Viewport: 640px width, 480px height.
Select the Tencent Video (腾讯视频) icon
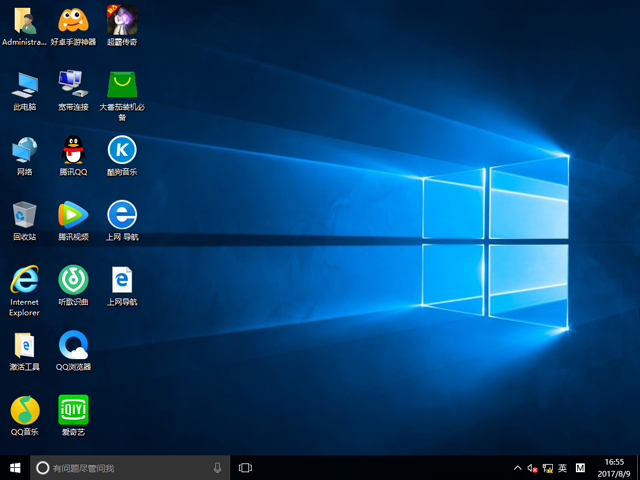[73, 214]
